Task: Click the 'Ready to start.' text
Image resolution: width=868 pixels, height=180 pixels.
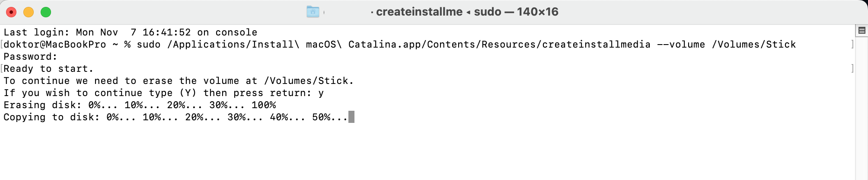Action: click(48, 68)
